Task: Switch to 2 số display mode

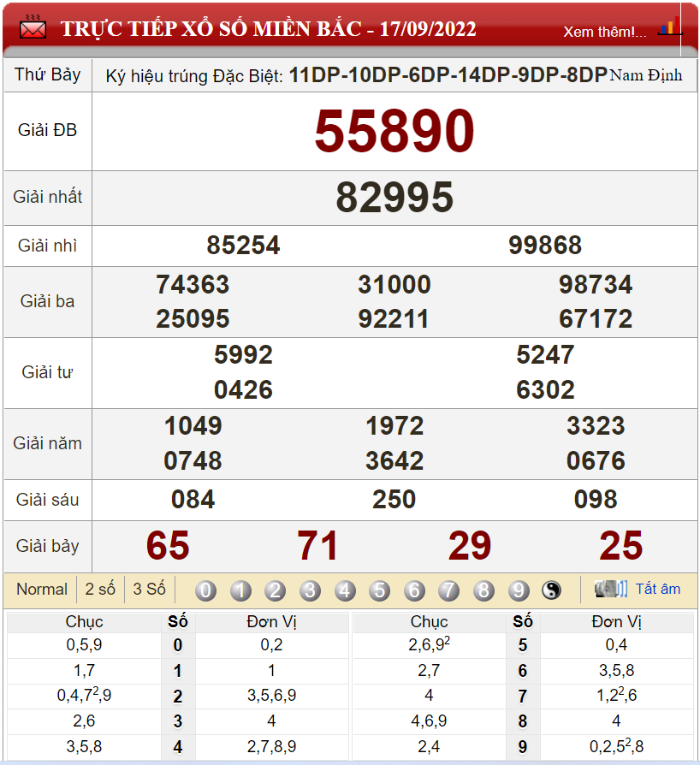Action: point(100,590)
